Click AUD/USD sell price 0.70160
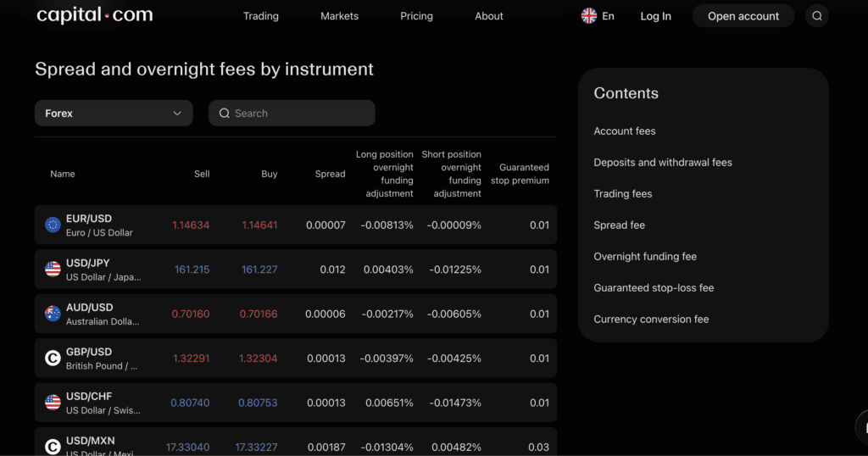Screen dimensions: 868x456 coord(191,314)
